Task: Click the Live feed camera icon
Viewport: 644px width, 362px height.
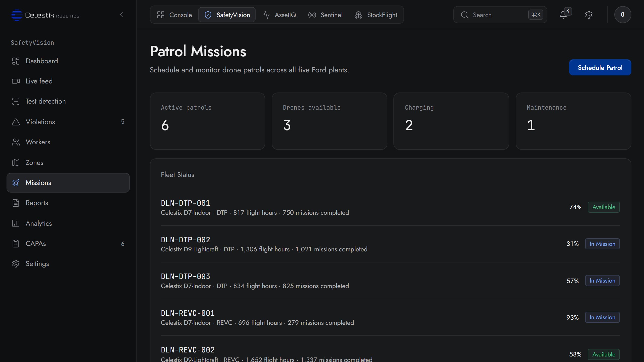Action: click(16, 81)
